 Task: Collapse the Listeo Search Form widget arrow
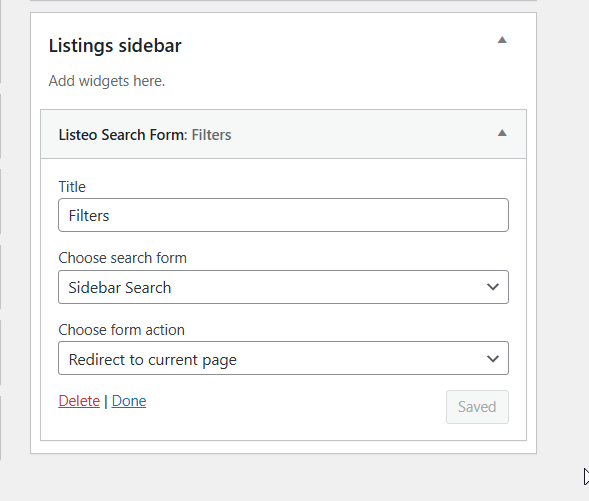(x=502, y=133)
